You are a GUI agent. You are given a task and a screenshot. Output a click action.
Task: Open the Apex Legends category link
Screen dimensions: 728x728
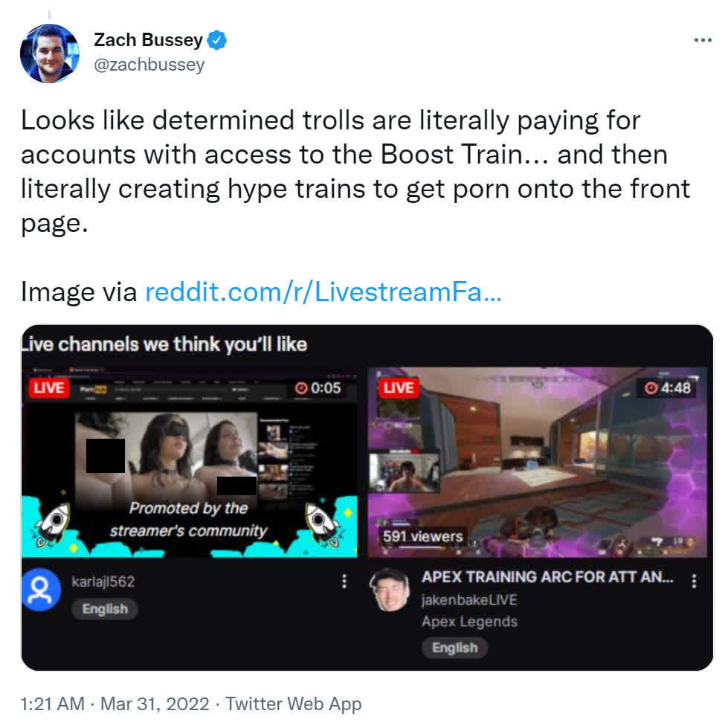click(x=469, y=621)
